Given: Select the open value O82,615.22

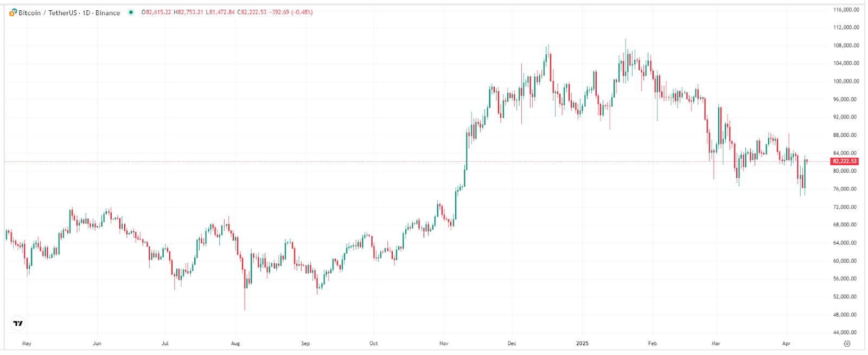Looking at the screenshot, I should point(156,12).
